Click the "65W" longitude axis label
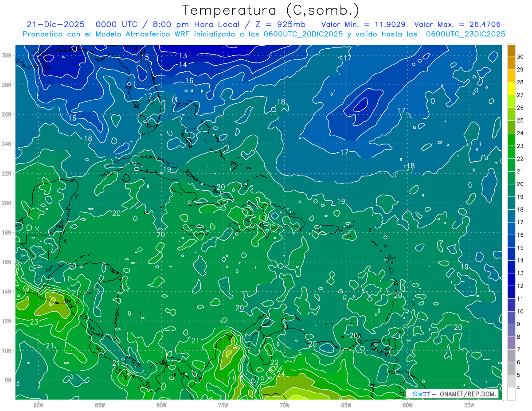 346,405
